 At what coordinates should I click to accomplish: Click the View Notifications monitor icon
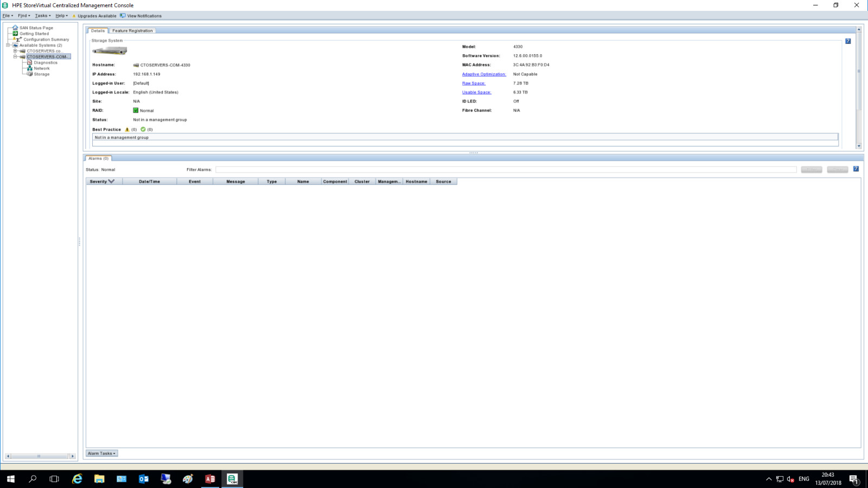coord(123,16)
